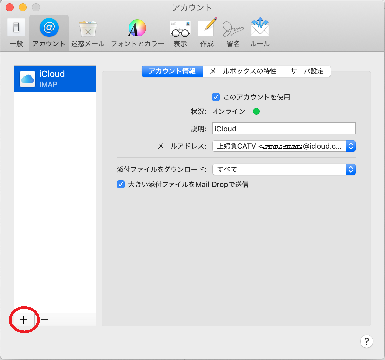Switch to Server Settings tab
This screenshot has width=385, height=360.
(307, 71)
